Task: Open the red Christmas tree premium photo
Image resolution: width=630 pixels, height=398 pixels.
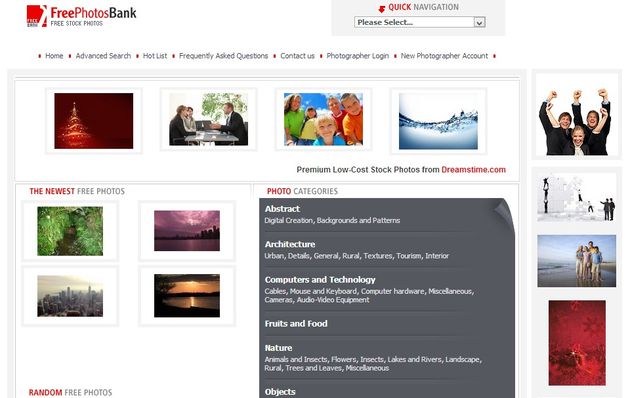Action: click(94, 121)
